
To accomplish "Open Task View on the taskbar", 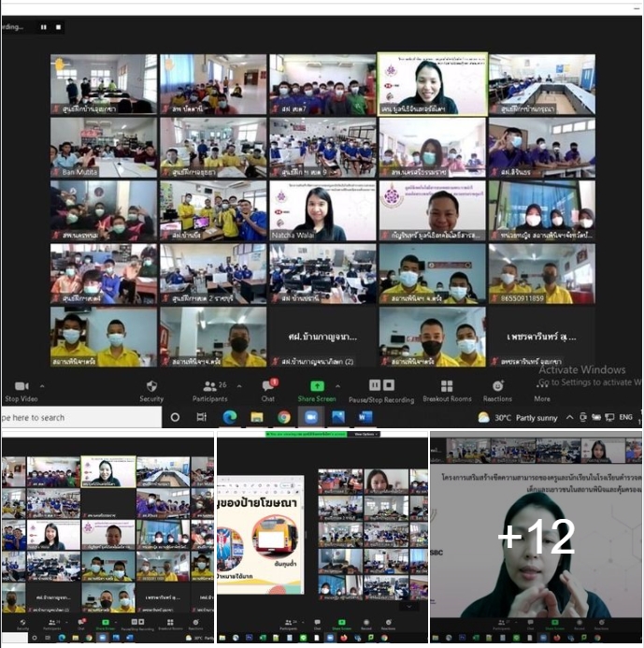I will pyautogui.click(x=202, y=417).
